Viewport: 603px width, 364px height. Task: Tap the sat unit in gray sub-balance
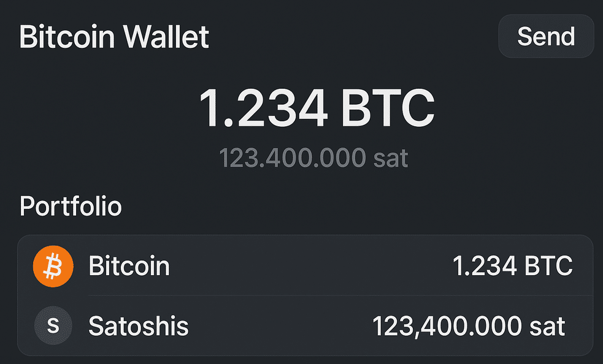[x=391, y=159]
